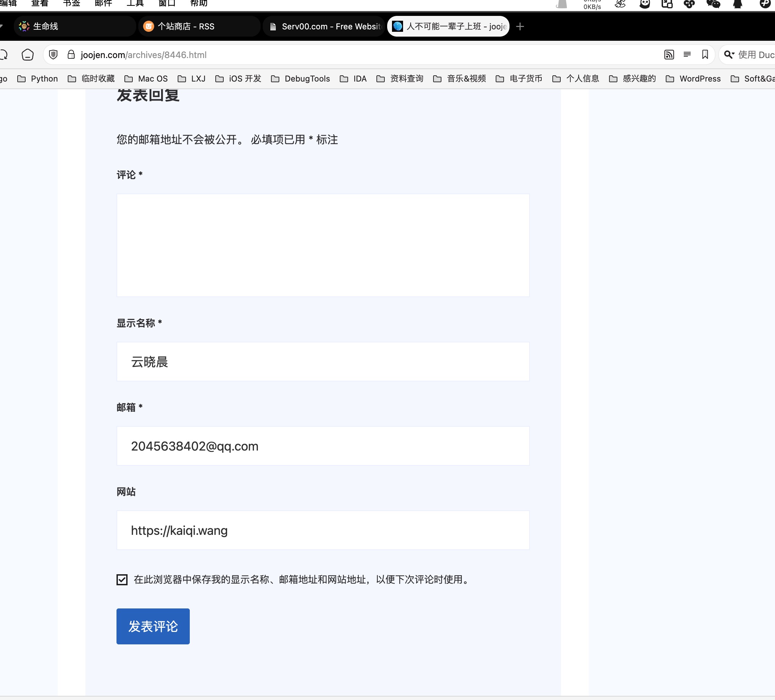Bookmark this page with the bookmark icon
Screen dimensions: 775x700
click(x=705, y=55)
